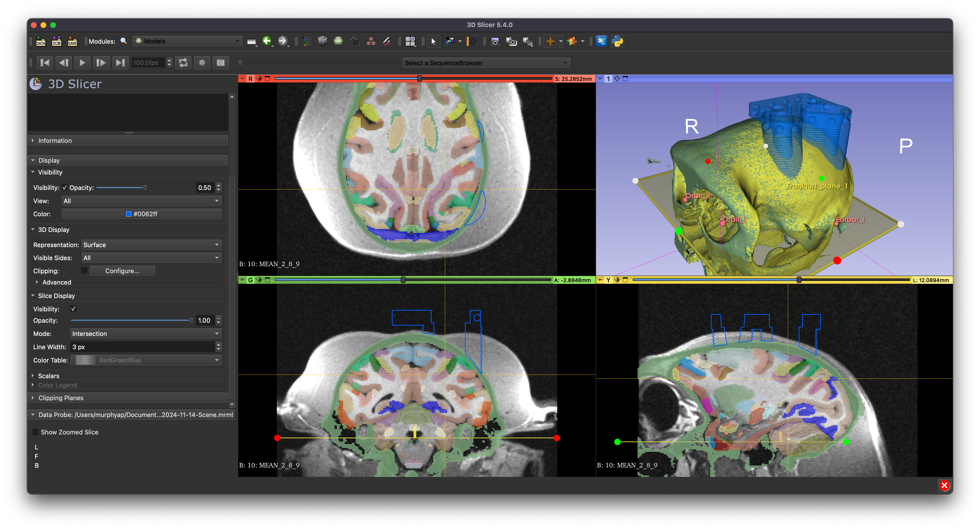Toggle the Slice Display Visibility checkbox
Screen dimensions: 980x530
pos(73,308)
